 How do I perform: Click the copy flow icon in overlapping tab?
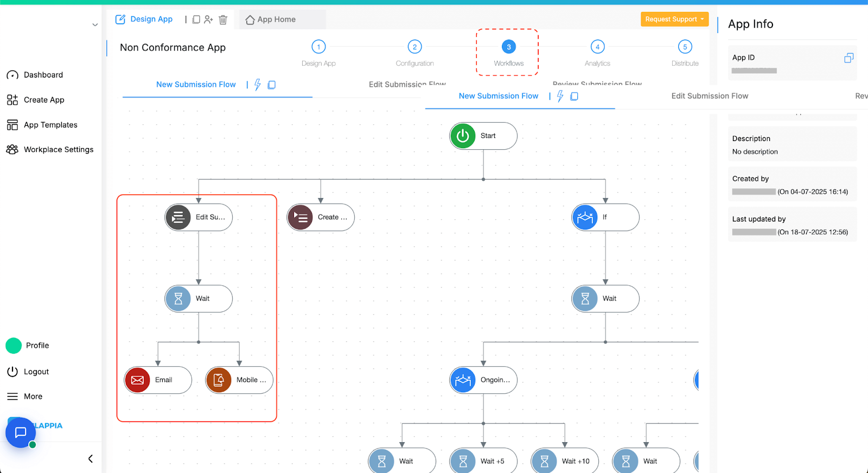click(574, 96)
